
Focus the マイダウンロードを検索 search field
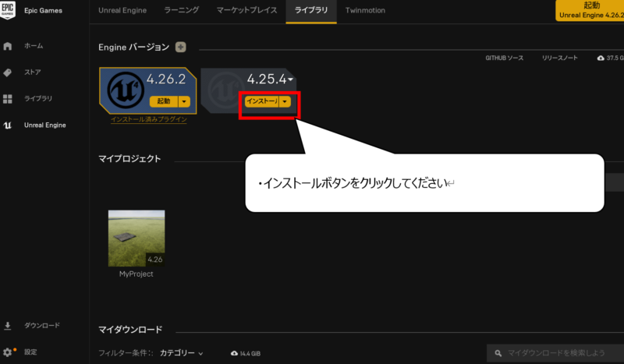pos(555,353)
